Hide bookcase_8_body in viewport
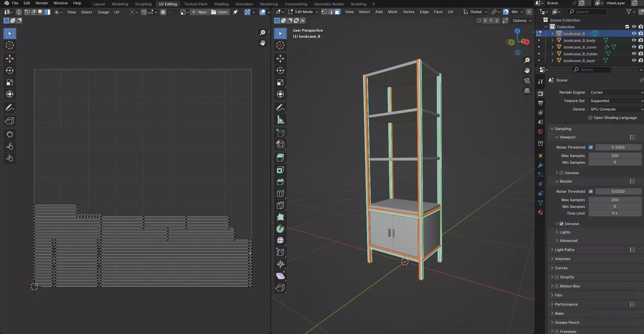 634,40
